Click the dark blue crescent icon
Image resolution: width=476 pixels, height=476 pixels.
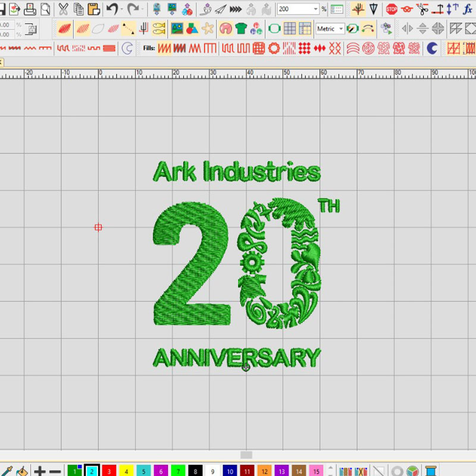click(x=432, y=48)
